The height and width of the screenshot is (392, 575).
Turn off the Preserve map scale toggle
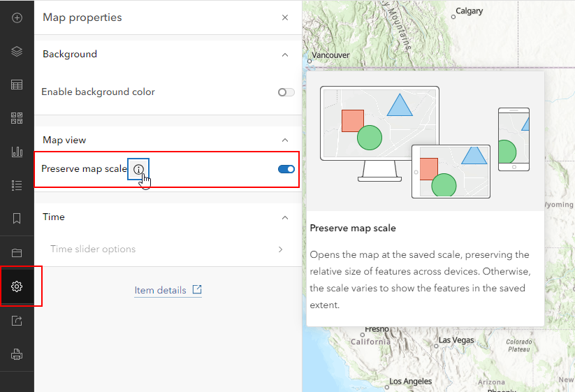click(x=286, y=169)
